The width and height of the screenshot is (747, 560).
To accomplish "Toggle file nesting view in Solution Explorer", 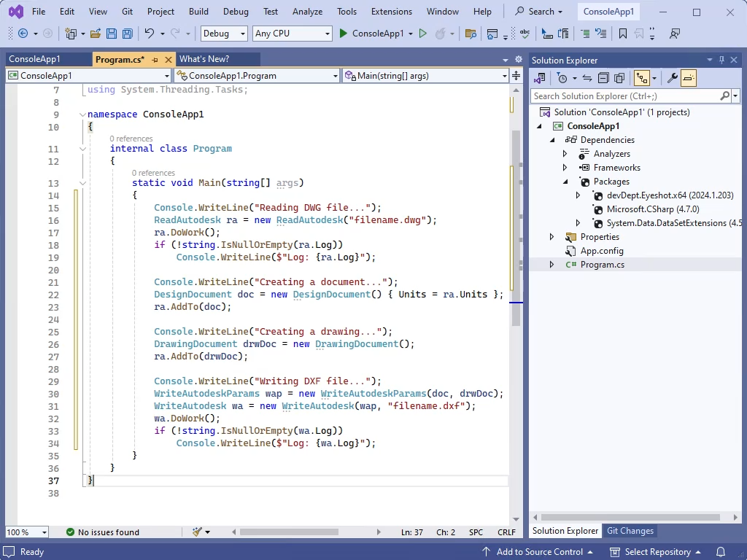I will coord(642,78).
